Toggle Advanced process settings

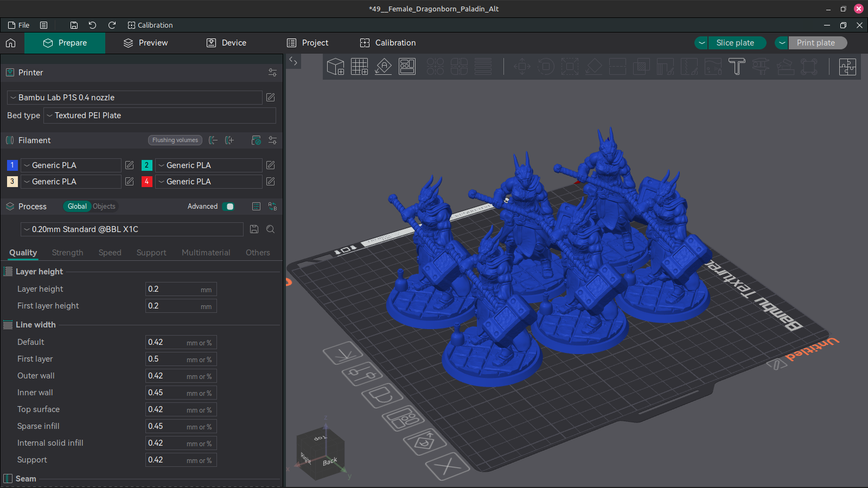228,206
